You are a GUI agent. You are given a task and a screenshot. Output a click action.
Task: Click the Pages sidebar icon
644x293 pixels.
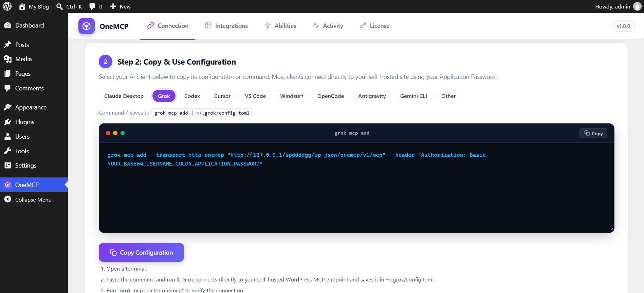tap(7, 74)
